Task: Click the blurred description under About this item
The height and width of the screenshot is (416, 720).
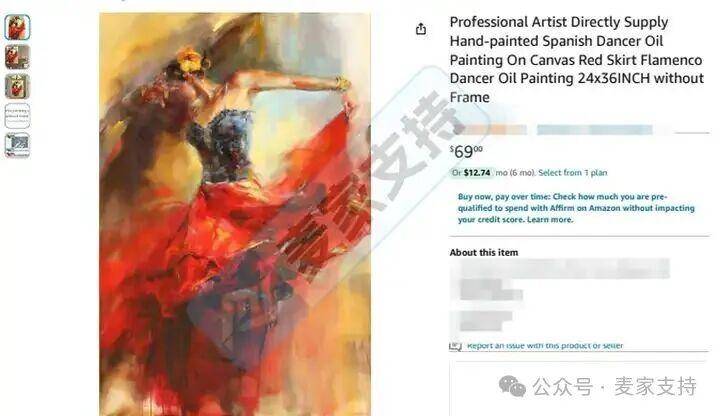Action: tap(560, 294)
